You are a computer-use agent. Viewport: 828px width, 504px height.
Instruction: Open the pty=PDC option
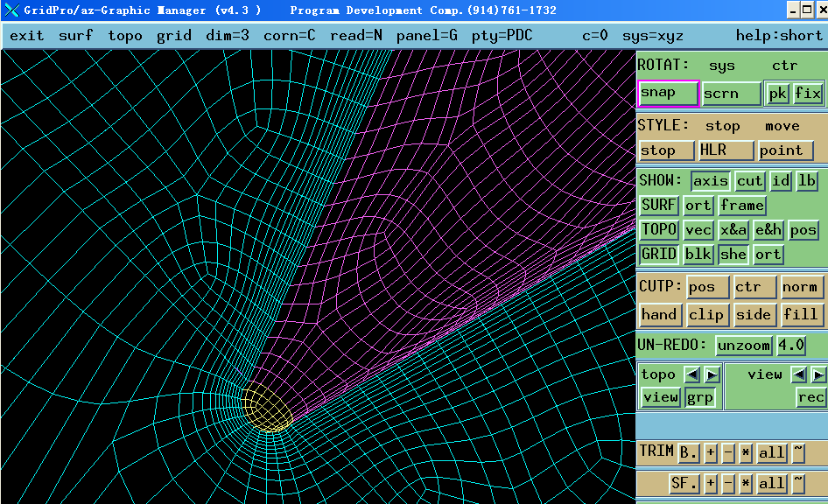502,36
